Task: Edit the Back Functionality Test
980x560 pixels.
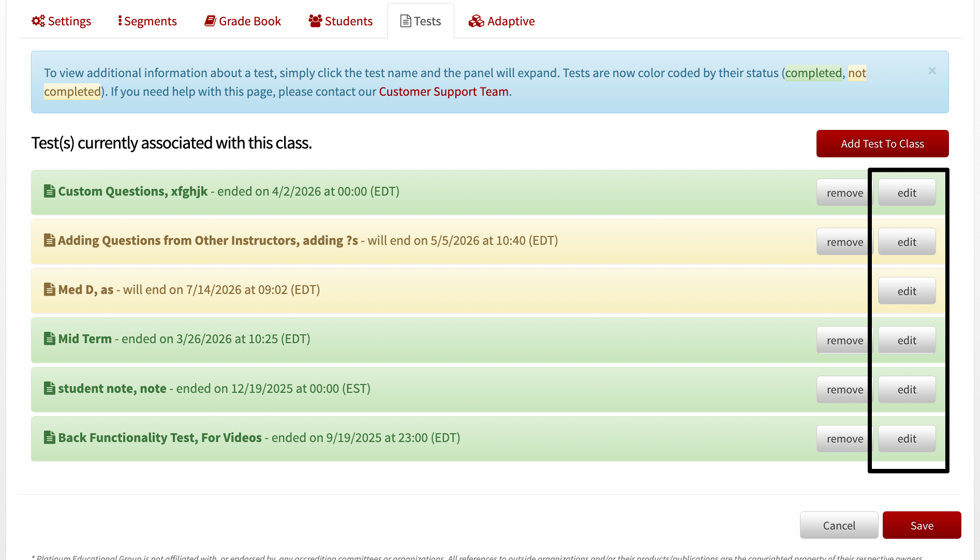Action: pos(907,438)
